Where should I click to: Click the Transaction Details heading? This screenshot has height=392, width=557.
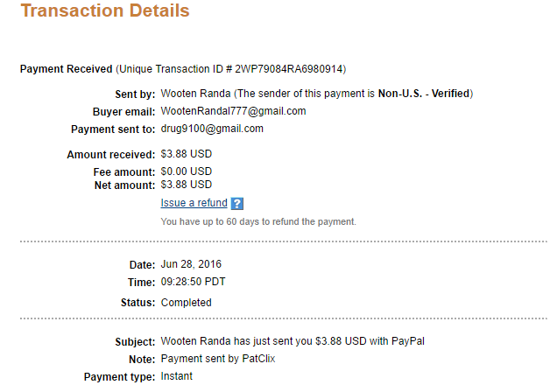click(104, 12)
